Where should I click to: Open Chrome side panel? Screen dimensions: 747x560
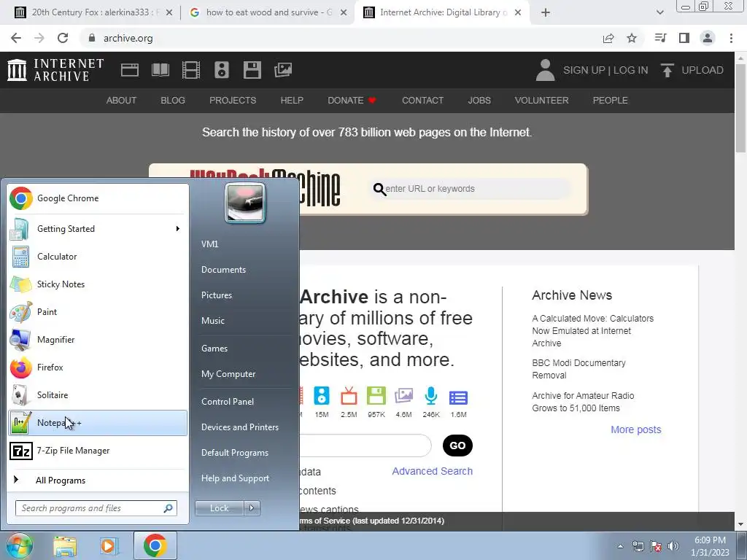click(x=684, y=38)
